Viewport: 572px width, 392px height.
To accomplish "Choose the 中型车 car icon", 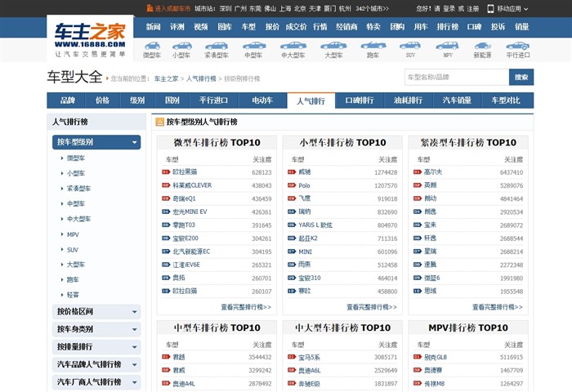I will tap(254, 46).
